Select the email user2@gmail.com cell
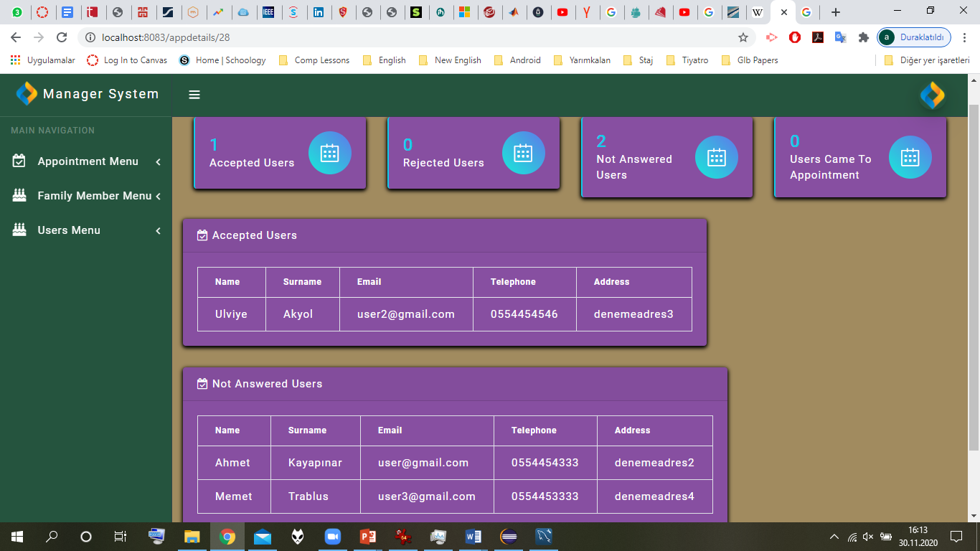Screen dimensions: 980x551 point(406,314)
